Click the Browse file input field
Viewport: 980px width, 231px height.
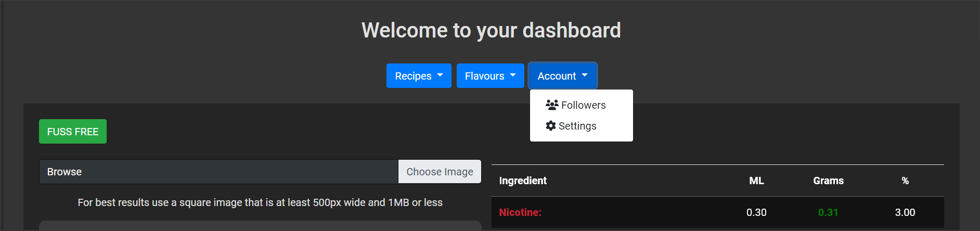click(218, 172)
